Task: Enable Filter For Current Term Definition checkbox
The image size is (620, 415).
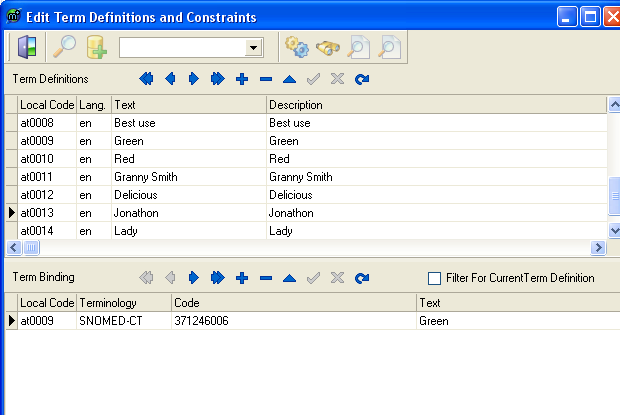Action: pyautogui.click(x=434, y=278)
